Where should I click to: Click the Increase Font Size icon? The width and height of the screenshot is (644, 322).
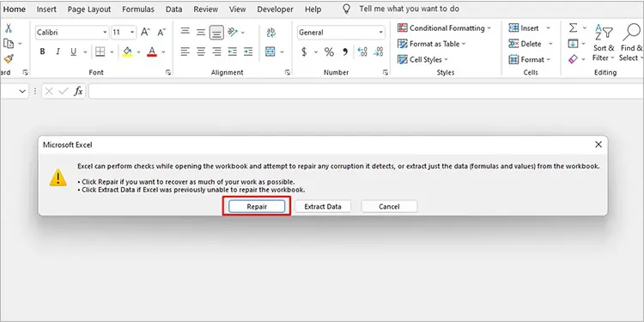[145, 32]
